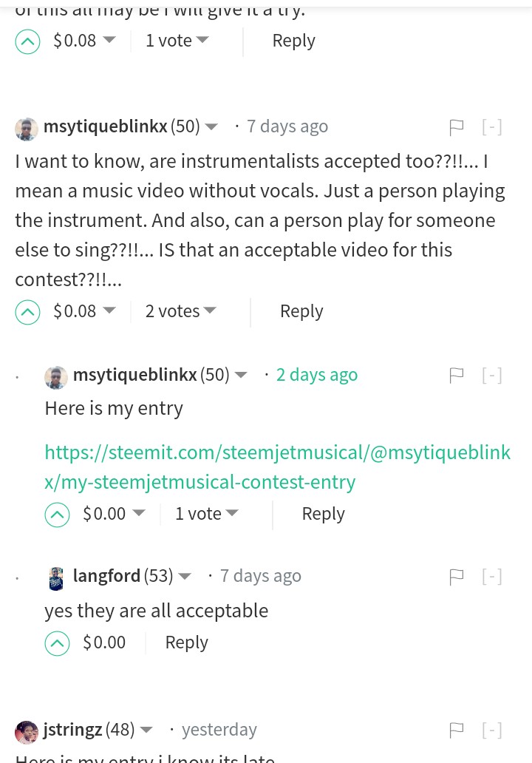Reply to the instrumentalists question comment
The image size is (532, 763).
(301, 311)
